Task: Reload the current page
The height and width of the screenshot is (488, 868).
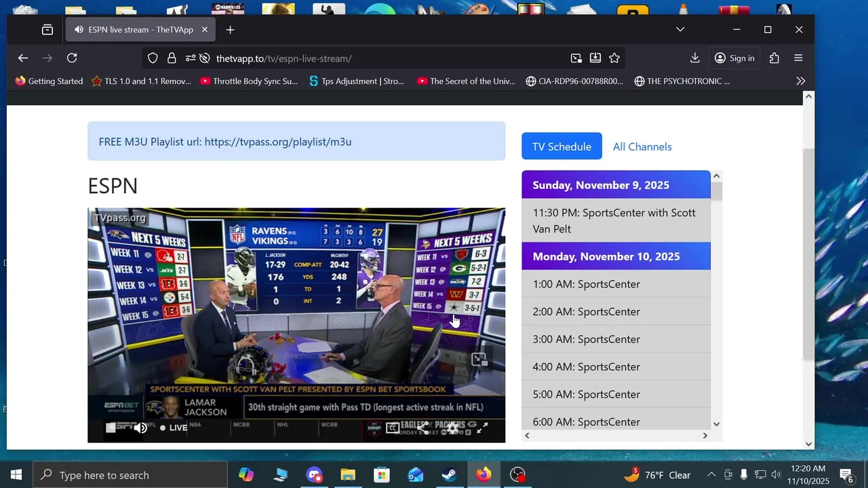Action: pos(72,58)
